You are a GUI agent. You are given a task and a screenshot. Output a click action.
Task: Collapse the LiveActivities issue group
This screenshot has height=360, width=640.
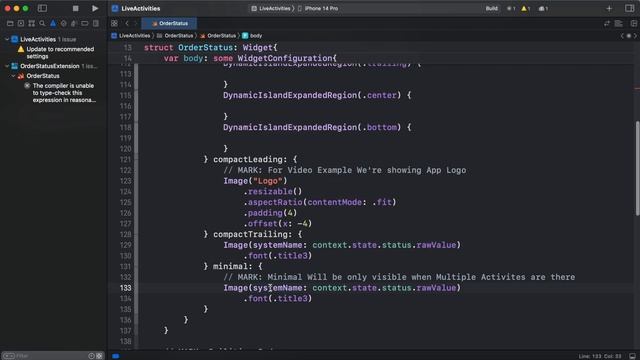pos(7,39)
